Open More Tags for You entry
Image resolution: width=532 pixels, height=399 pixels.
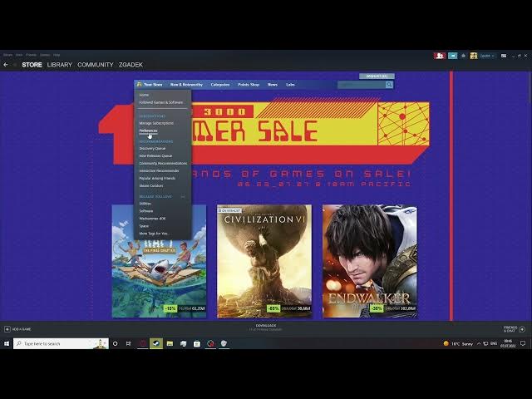point(154,234)
